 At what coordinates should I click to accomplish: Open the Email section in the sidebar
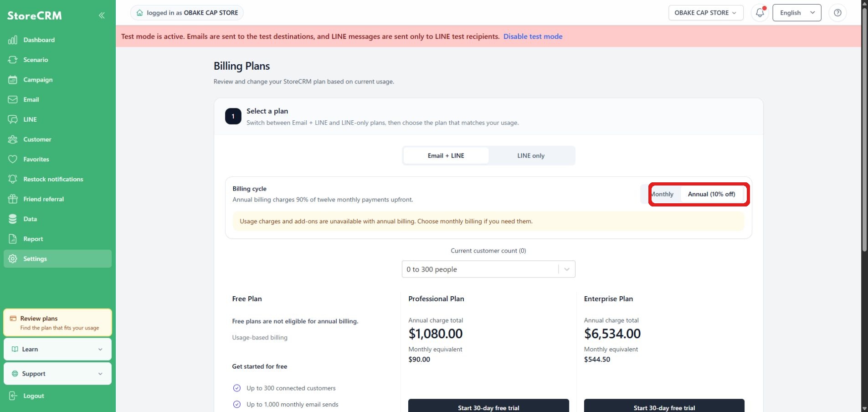click(x=57, y=99)
